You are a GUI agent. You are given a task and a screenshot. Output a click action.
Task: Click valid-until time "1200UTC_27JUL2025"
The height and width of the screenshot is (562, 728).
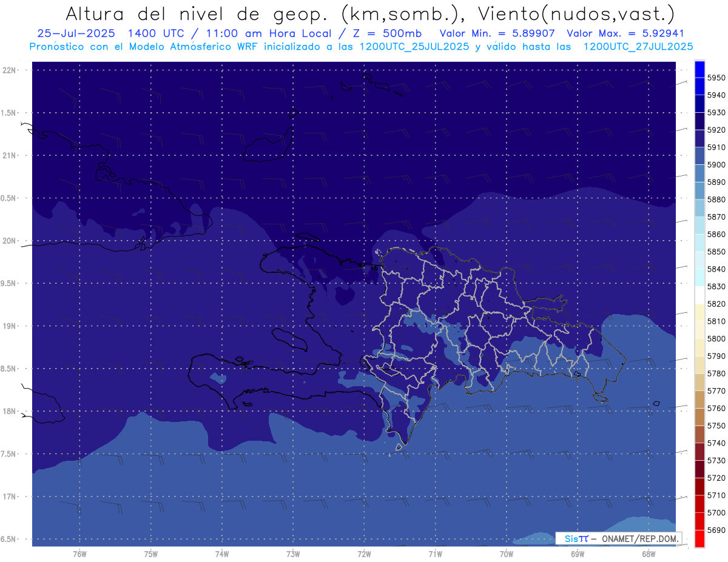(638, 47)
